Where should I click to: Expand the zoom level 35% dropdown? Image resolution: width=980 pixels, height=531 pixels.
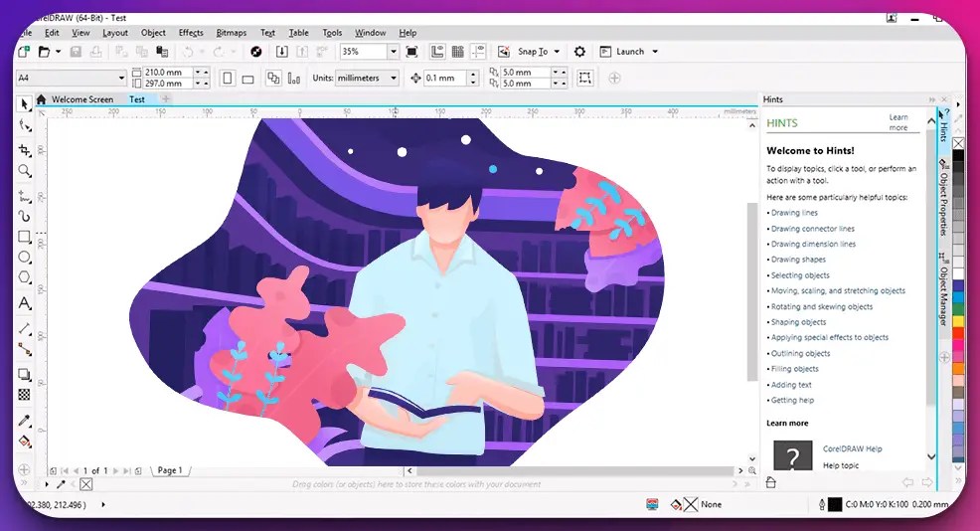tap(394, 52)
